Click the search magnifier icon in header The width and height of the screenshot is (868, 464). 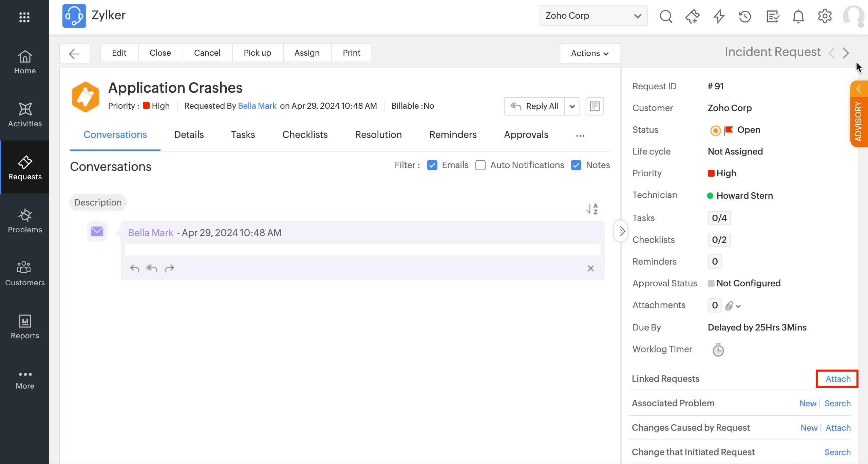(666, 16)
